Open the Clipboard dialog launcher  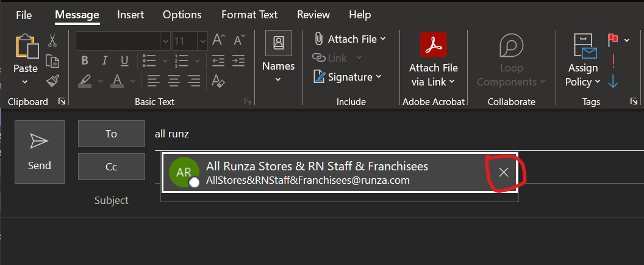coord(62,101)
